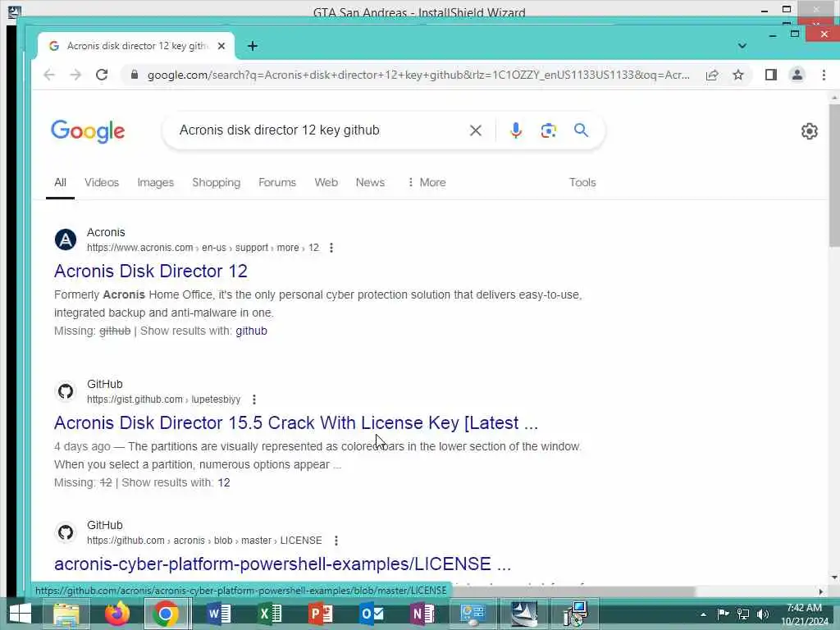Expand the More search filters
Image resolution: width=840 pixels, height=630 pixels.
(x=427, y=182)
